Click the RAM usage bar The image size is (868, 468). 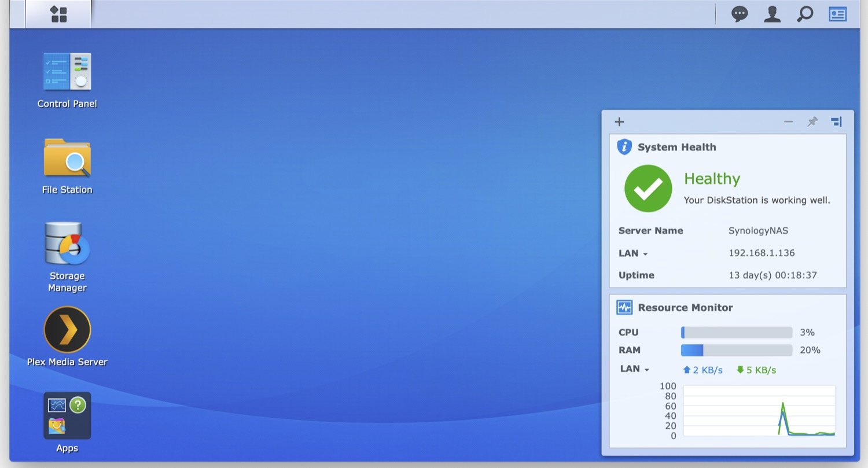[x=737, y=350]
